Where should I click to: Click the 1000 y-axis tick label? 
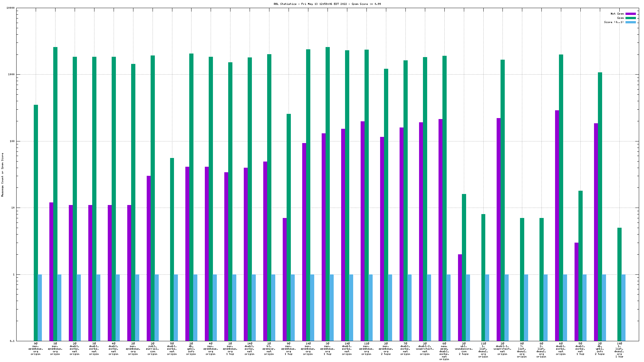[11, 75]
